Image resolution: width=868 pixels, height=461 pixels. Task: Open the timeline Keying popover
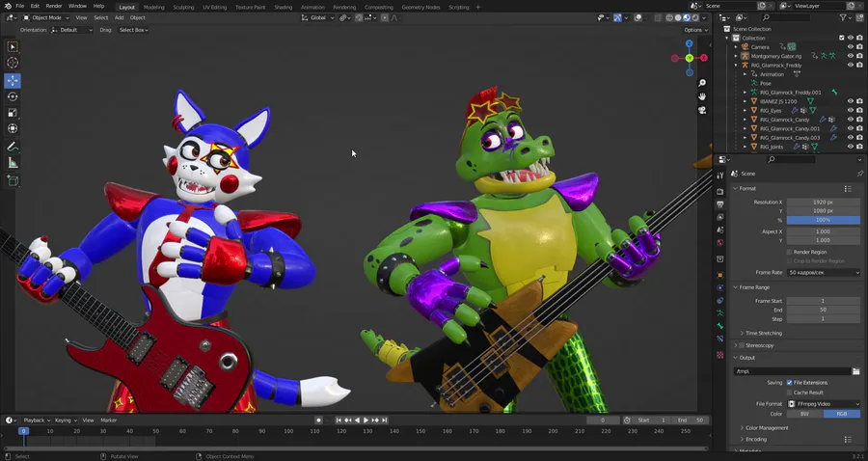pyautogui.click(x=66, y=420)
